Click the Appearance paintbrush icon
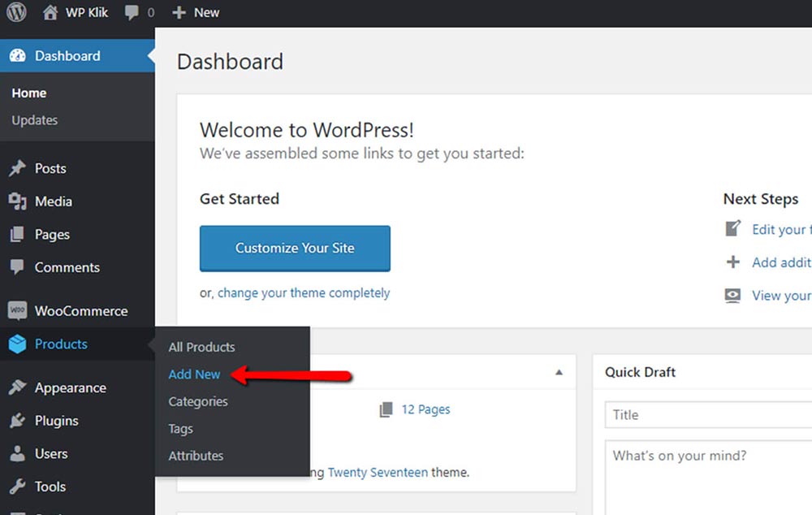This screenshot has width=812, height=515. [x=17, y=387]
